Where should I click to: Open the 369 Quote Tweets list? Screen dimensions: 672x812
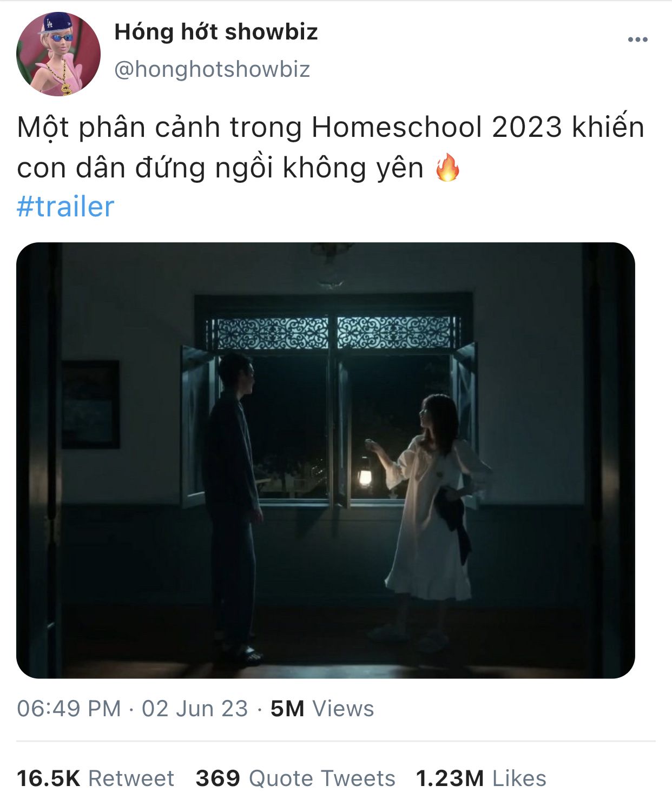[295, 778]
